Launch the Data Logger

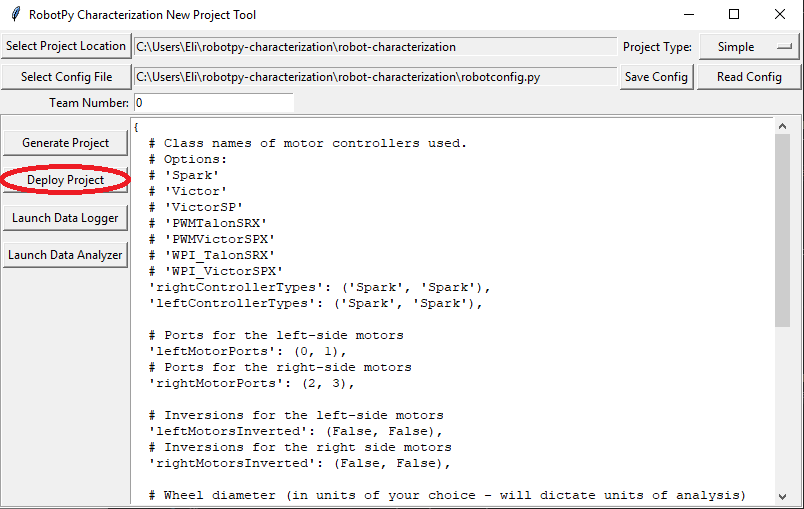tap(65, 218)
